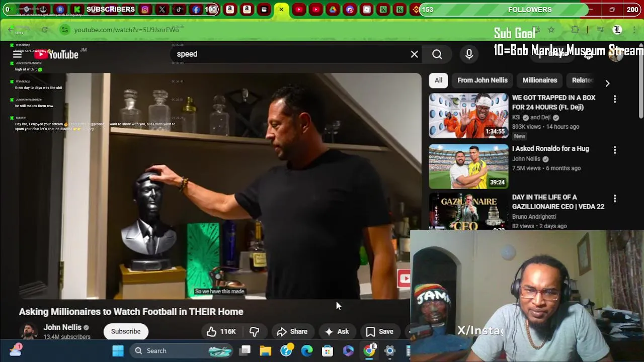Click the Google Chrome taskbar icon
The height and width of the screenshot is (362, 644).
369,351
